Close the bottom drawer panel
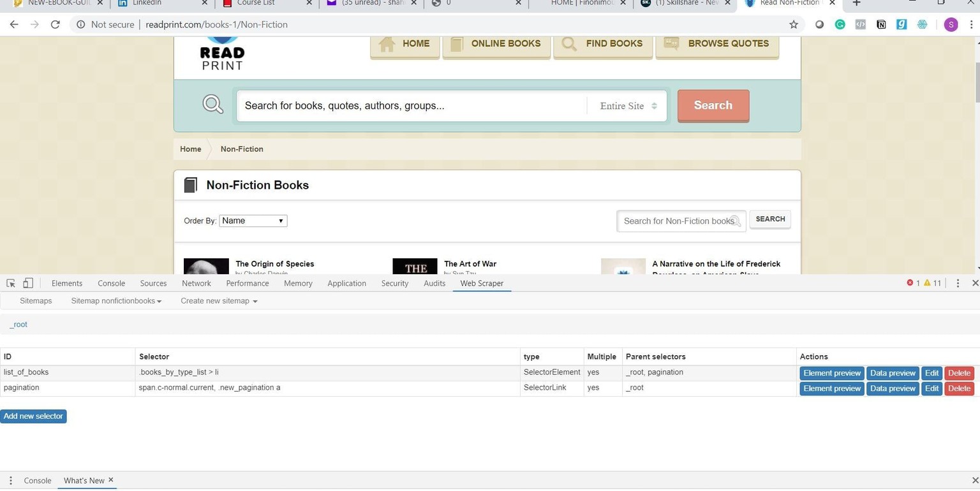The image size is (980, 491). [975, 480]
